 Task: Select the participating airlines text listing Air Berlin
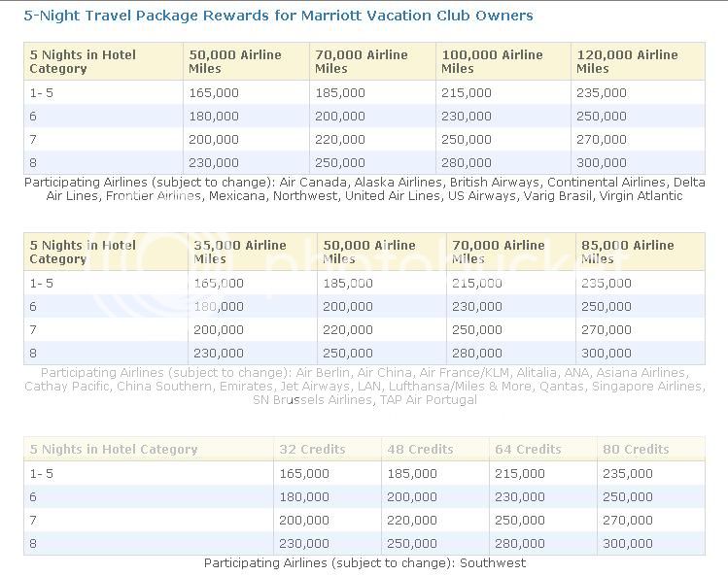tap(364, 386)
